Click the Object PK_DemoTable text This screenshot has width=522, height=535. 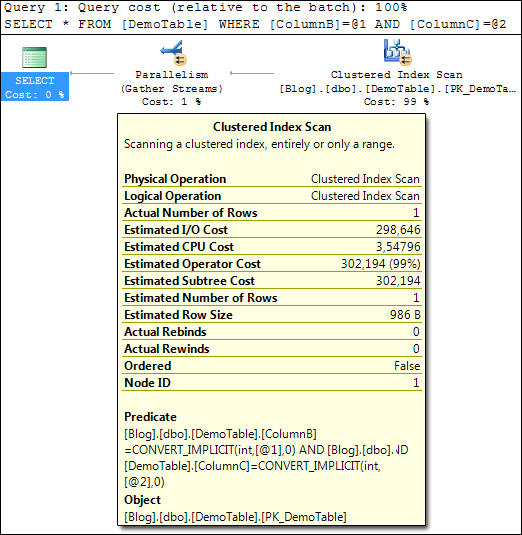coord(235,517)
